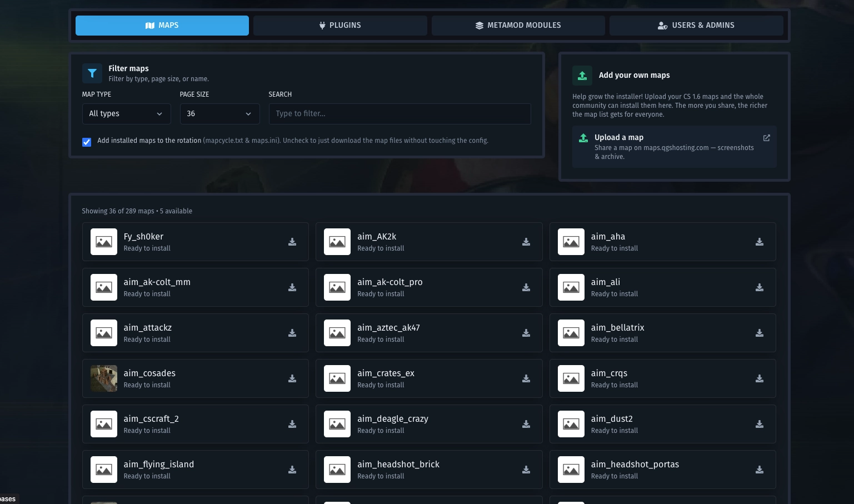
Task: Install the aim_headshot_portas map
Action: [x=760, y=470]
